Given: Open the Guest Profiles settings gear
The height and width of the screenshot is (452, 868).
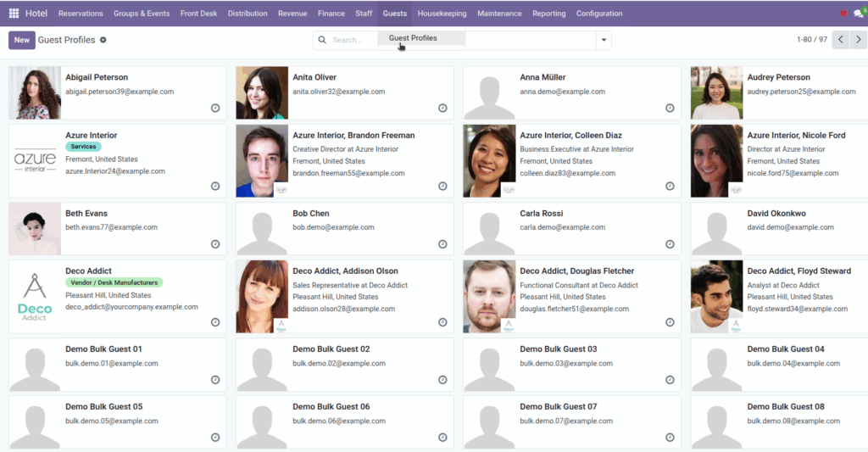Looking at the screenshot, I should [x=103, y=40].
